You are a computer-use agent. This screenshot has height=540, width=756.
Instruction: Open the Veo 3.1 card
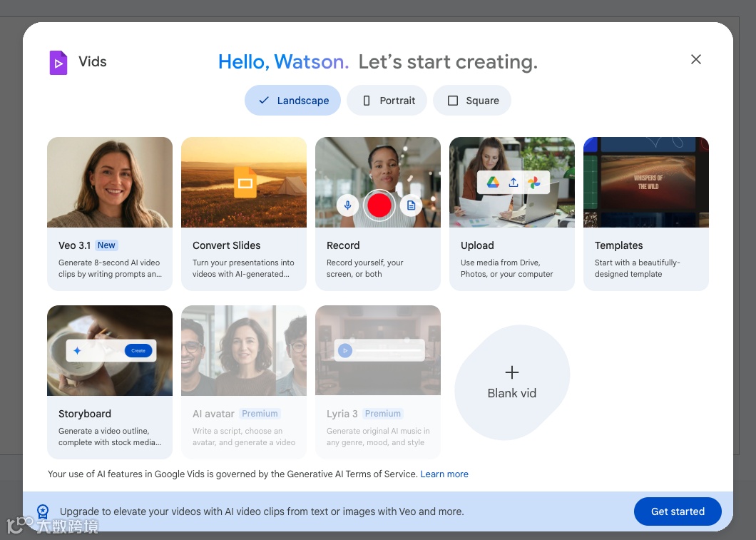(x=109, y=213)
